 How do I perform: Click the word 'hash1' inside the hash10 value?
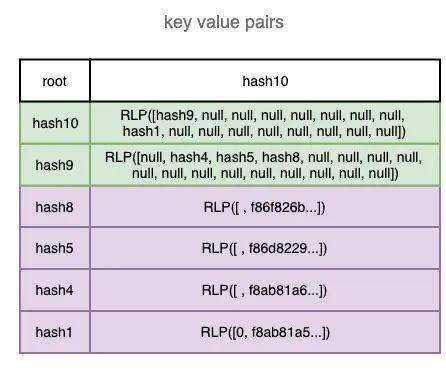141,131
